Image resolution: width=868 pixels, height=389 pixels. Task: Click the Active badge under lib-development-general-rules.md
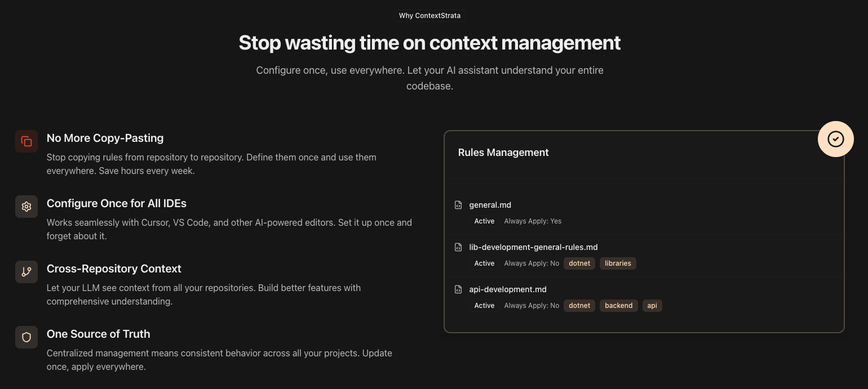pyautogui.click(x=484, y=263)
